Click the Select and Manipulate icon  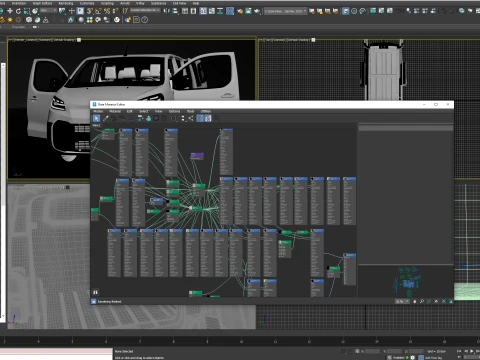(72, 11)
